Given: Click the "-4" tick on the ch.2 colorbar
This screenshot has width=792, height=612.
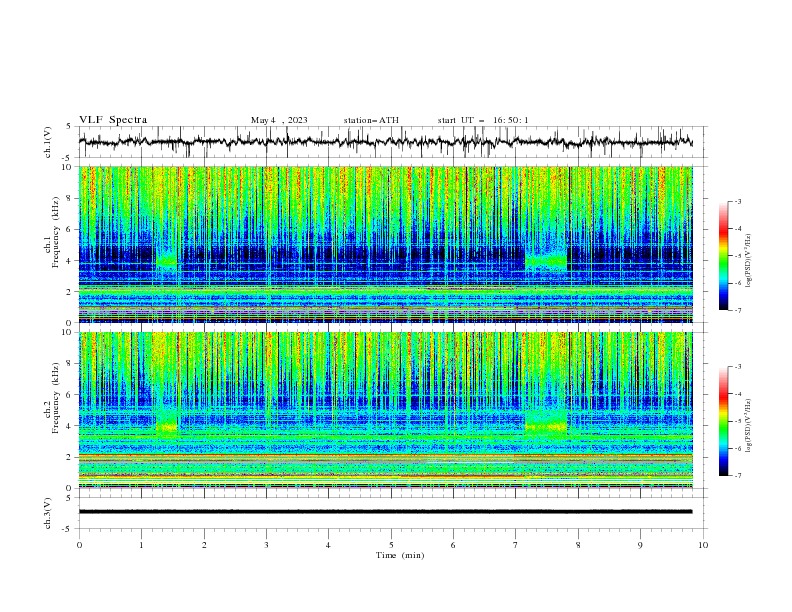Looking at the screenshot, I should pos(738,394).
